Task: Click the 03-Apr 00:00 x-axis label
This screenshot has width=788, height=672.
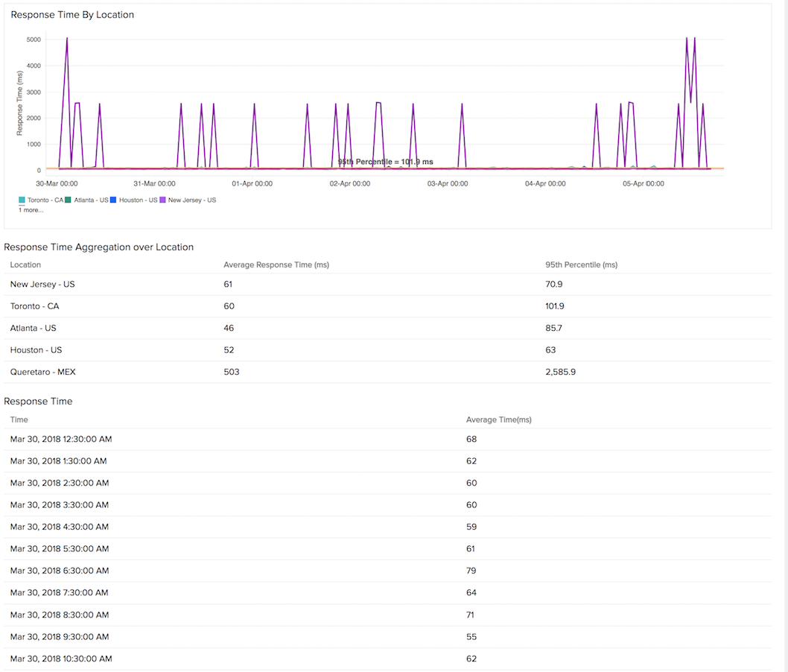Action: (448, 183)
